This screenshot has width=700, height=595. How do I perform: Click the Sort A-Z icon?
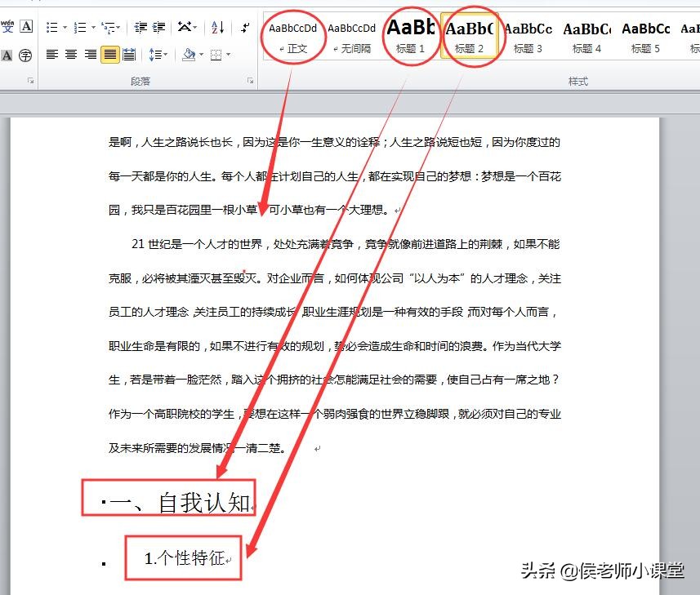tap(216, 27)
